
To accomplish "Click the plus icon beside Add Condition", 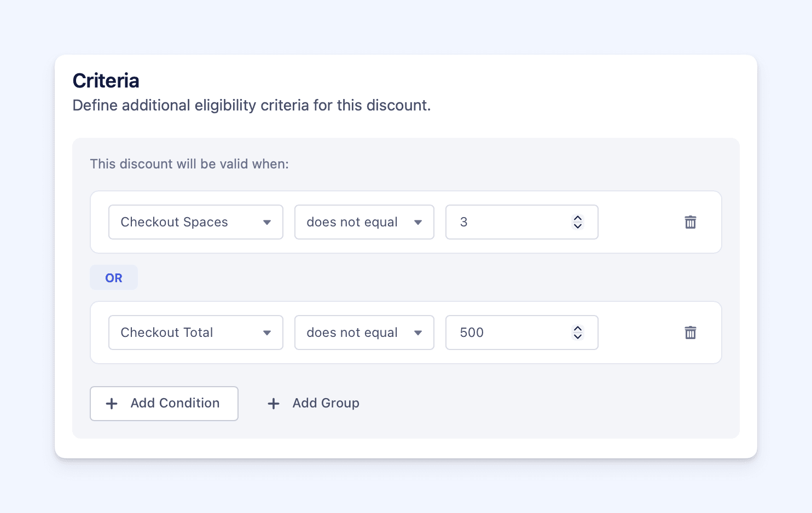I will point(112,404).
